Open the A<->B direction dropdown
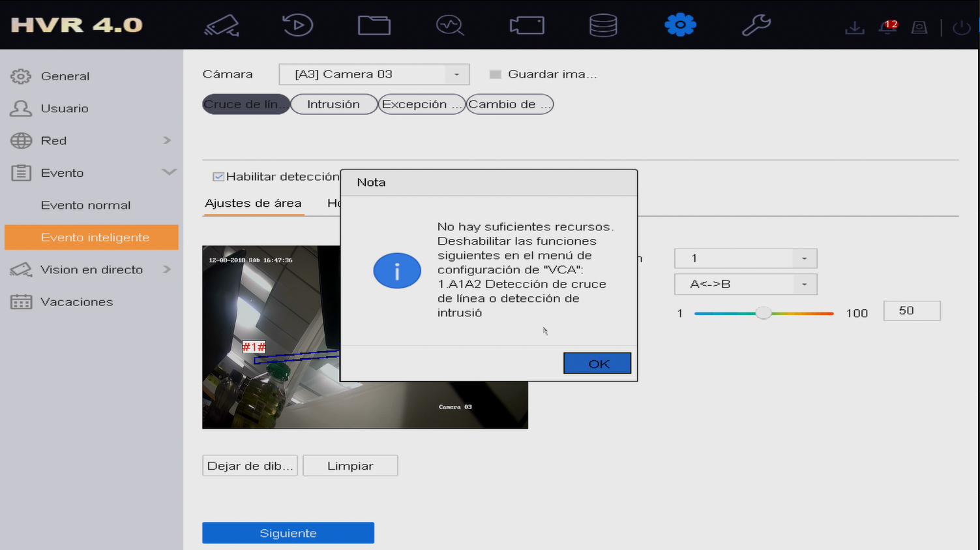The height and width of the screenshot is (550, 980). tap(745, 284)
